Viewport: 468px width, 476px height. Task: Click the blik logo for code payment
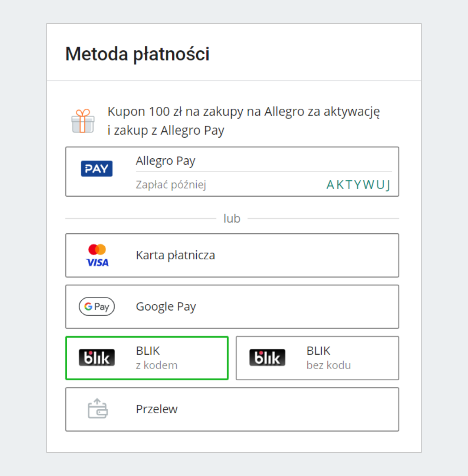click(x=97, y=358)
